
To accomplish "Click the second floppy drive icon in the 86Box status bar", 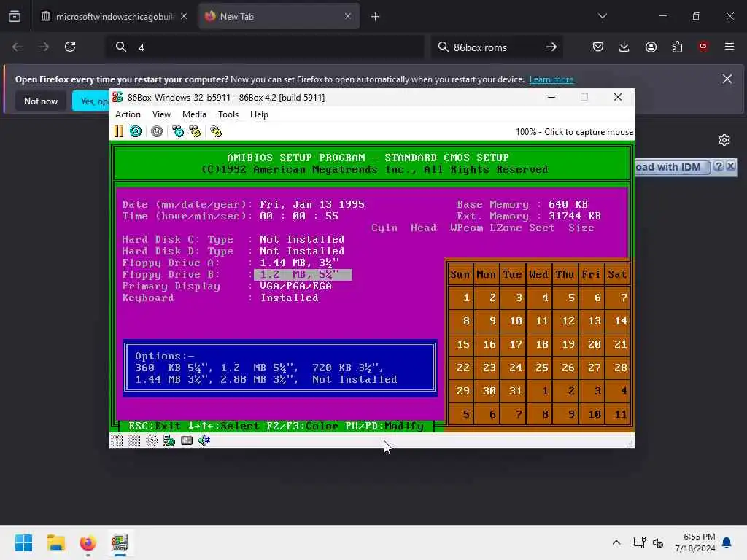I will coord(134,440).
